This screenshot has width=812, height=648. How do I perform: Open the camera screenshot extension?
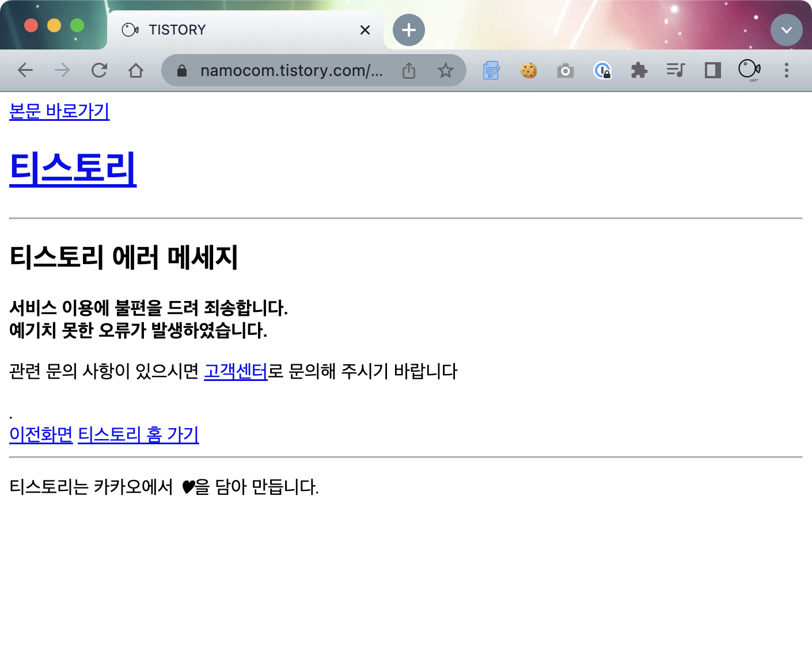tap(566, 70)
